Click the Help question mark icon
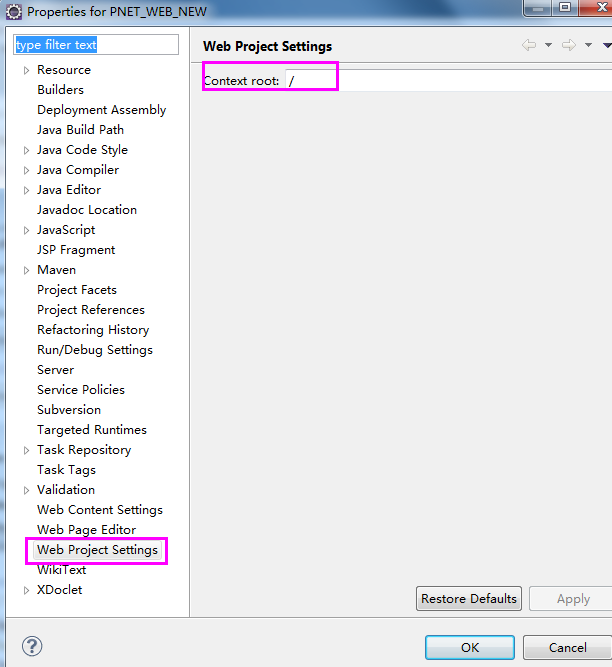Viewport: 612px width, 667px height. click(x=32, y=646)
